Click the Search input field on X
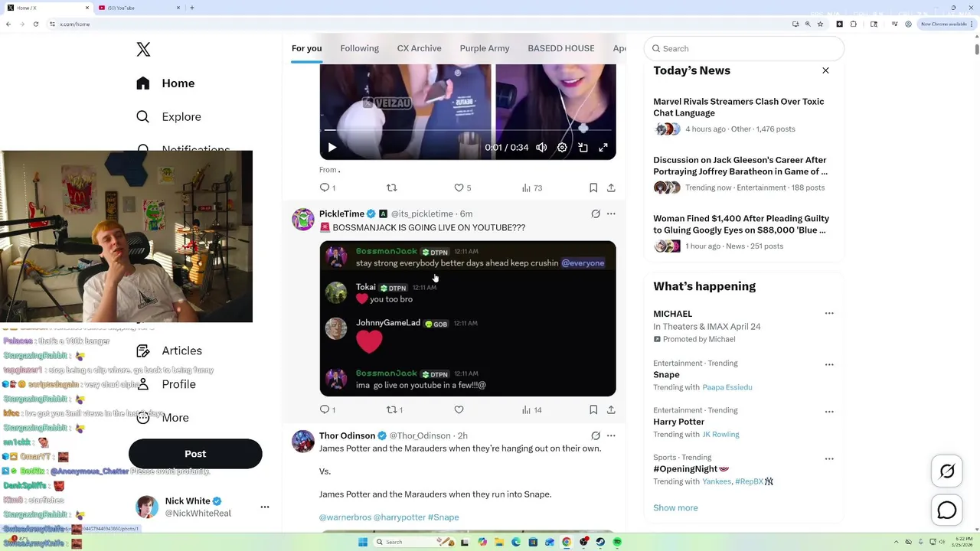The width and height of the screenshot is (980, 551). tap(744, 48)
